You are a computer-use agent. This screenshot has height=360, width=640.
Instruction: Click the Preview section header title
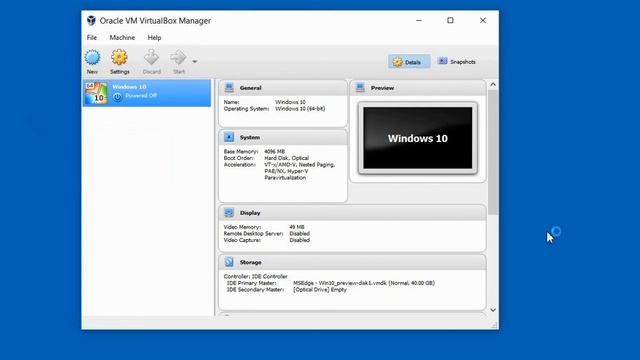click(x=382, y=88)
